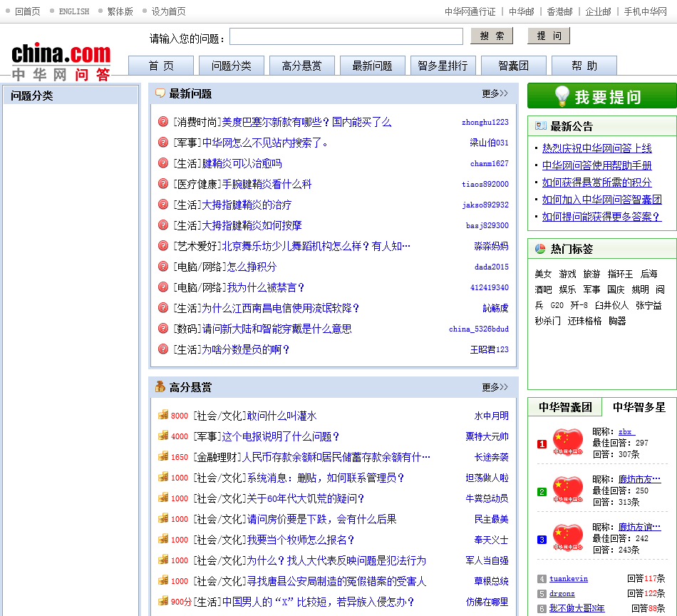
Task: Open user profile 水中月明
Action: tap(491, 416)
